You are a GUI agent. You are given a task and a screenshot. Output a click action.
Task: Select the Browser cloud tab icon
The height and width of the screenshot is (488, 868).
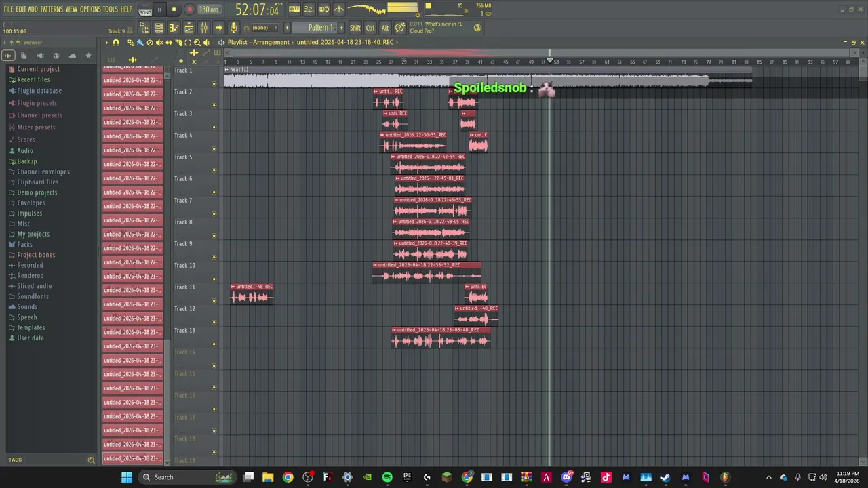point(73,56)
